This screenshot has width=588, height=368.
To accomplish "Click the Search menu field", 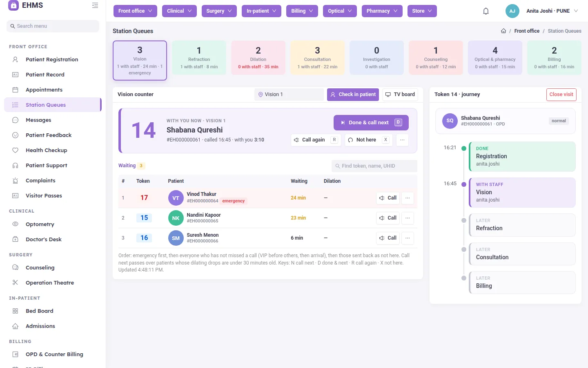I will click(53, 26).
